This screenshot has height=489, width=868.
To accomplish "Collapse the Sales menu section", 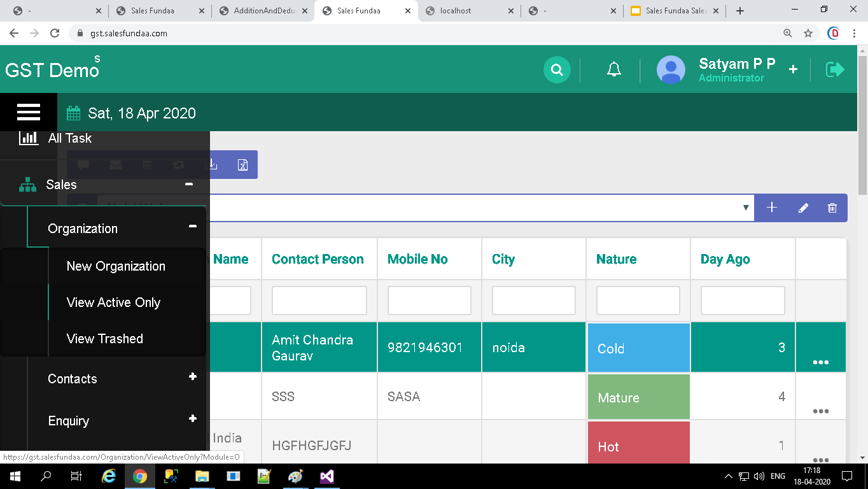I will coord(188,184).
